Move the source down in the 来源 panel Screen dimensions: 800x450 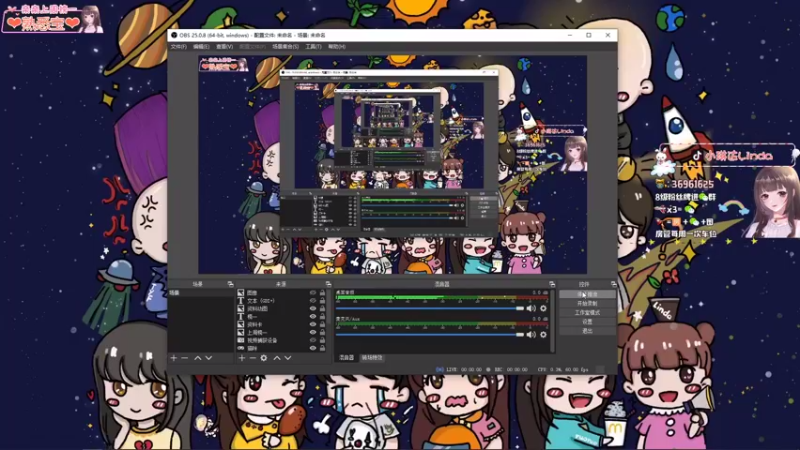click(x=288, y=358)
